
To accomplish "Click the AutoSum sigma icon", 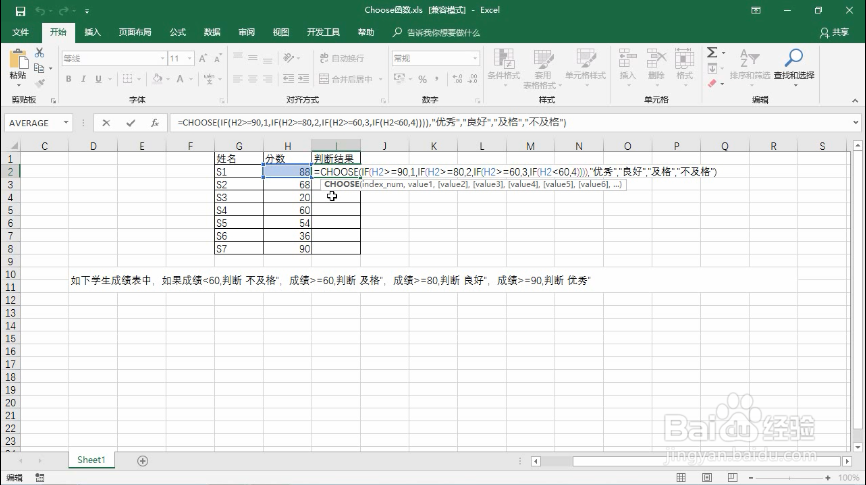I will (712, 53).
